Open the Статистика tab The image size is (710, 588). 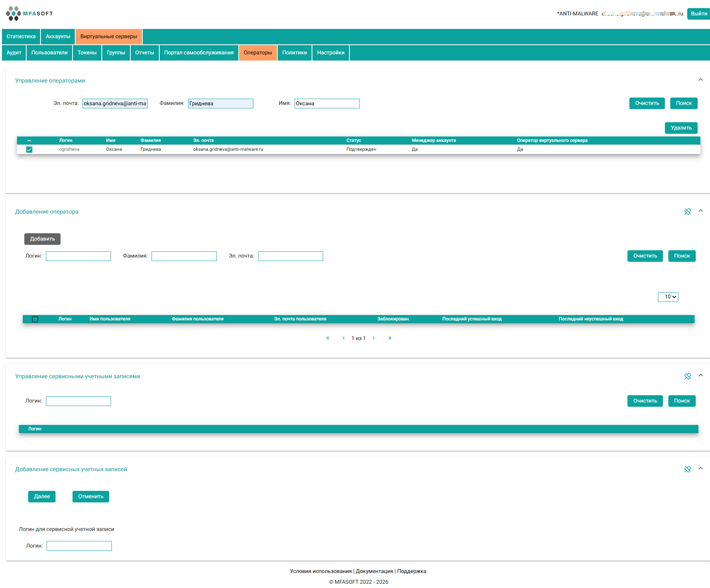[21, 37]
